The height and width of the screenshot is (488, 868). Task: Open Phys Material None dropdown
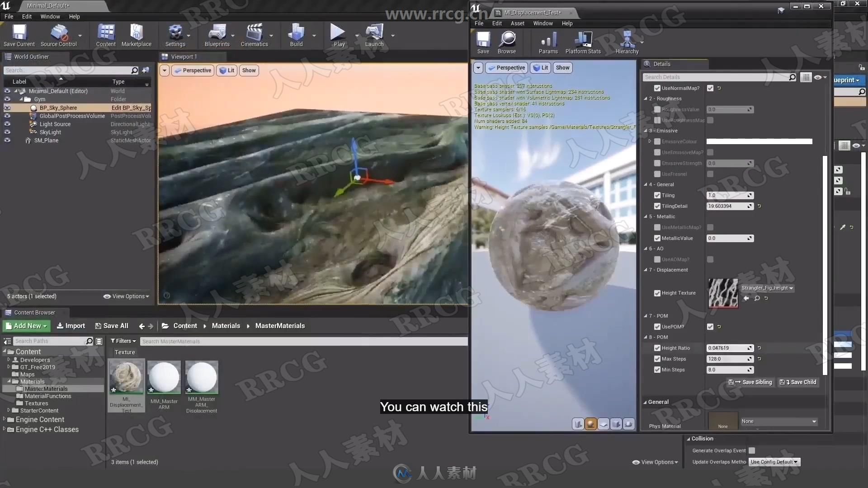click(779, 421)
